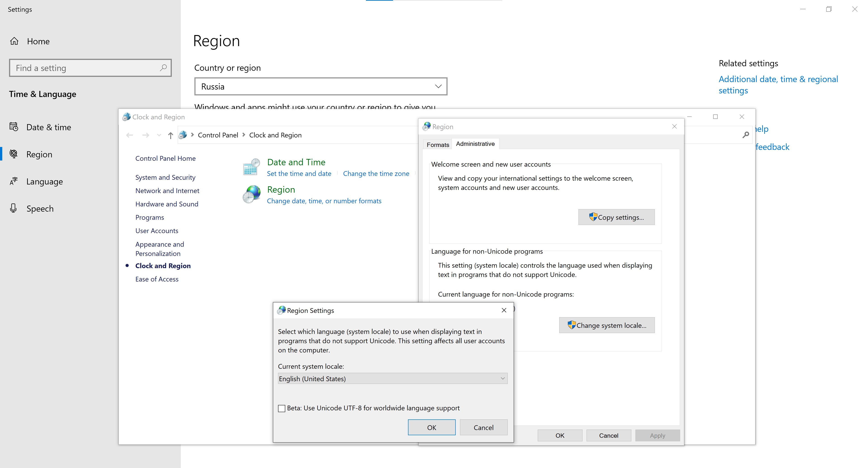
Task: Click the Copy settings button
Action: pyautogui.click(x=616, y=217)
